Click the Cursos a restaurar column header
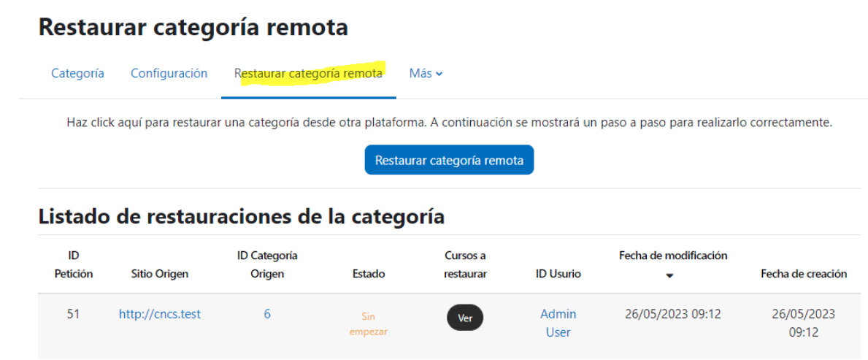The height and width of the screenshot is (360, 868). [465, 264]
